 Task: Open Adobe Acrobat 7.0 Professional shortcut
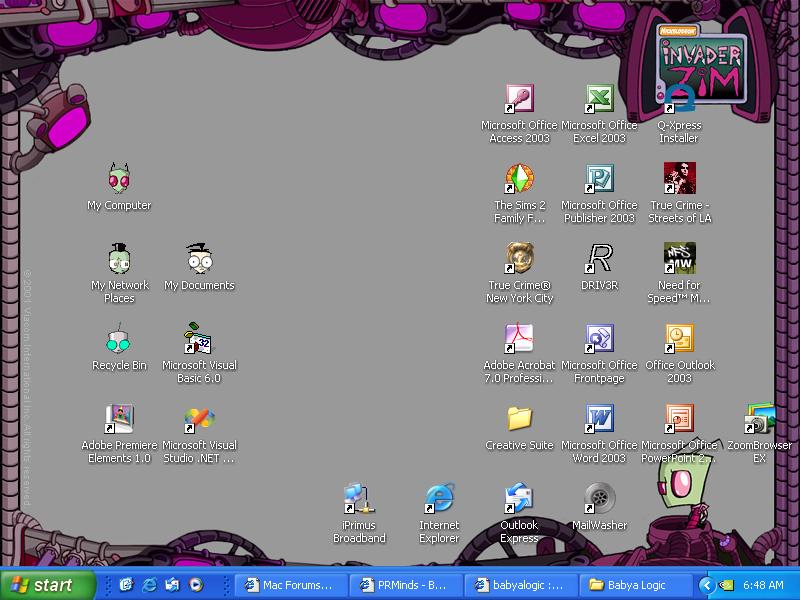[519, 338]
